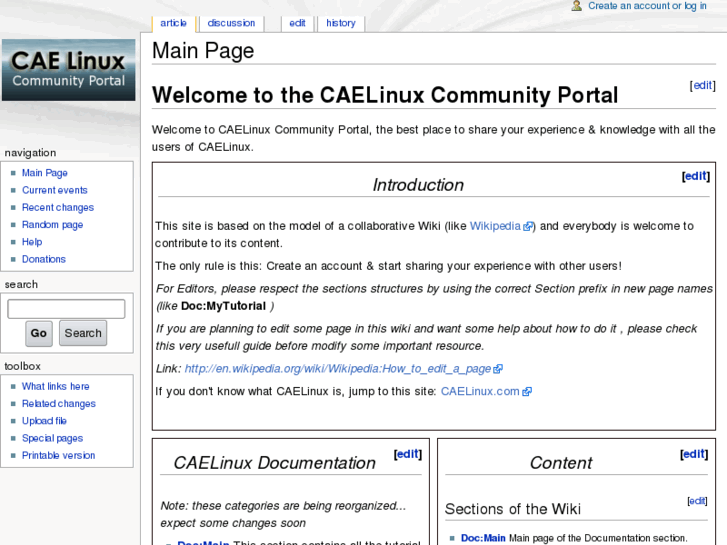The height and width of the screenshot is (545, 727).
Task: Open Upload file
Action: pyautogui.click(x=45, y=421)
